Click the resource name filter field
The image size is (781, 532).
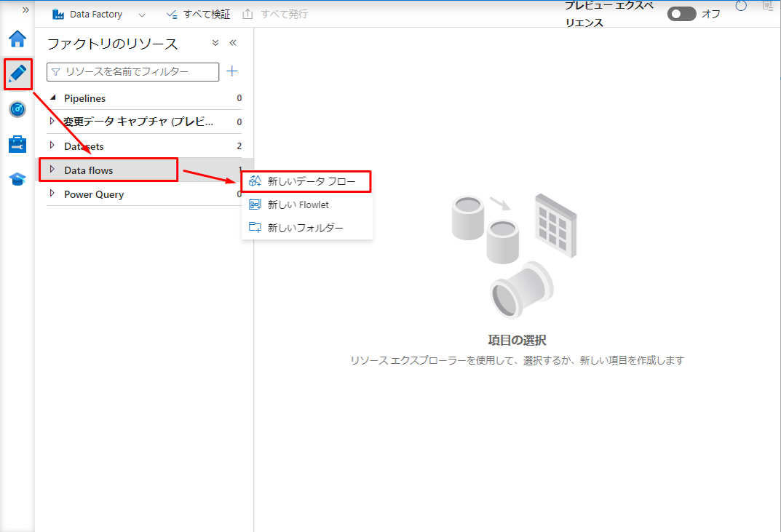tap(132, 71)
